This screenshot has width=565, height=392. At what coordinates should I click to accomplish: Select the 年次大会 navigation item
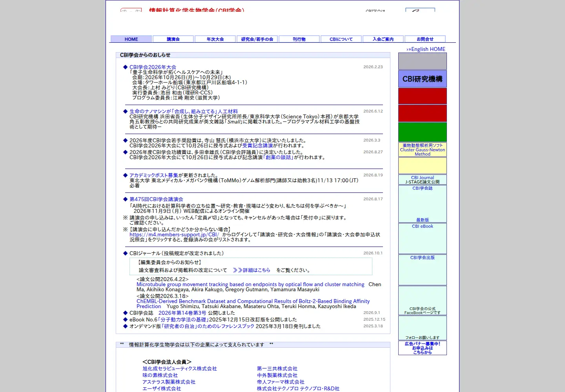215,39
